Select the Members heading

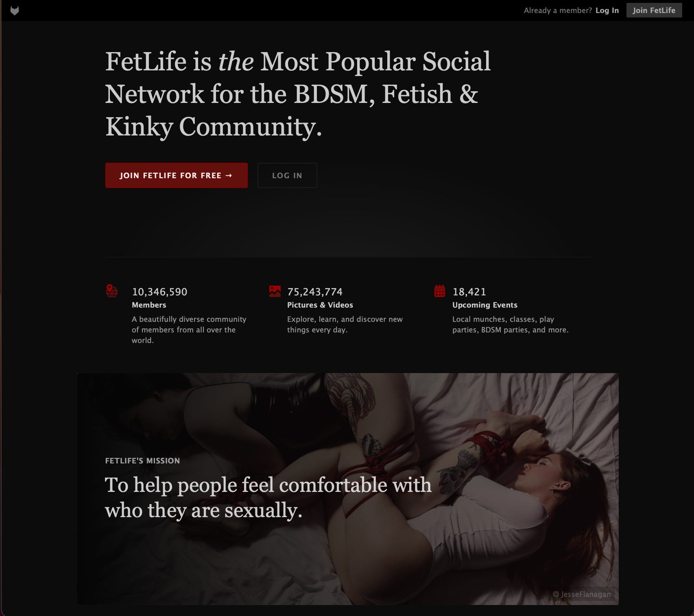coord(149,305)
